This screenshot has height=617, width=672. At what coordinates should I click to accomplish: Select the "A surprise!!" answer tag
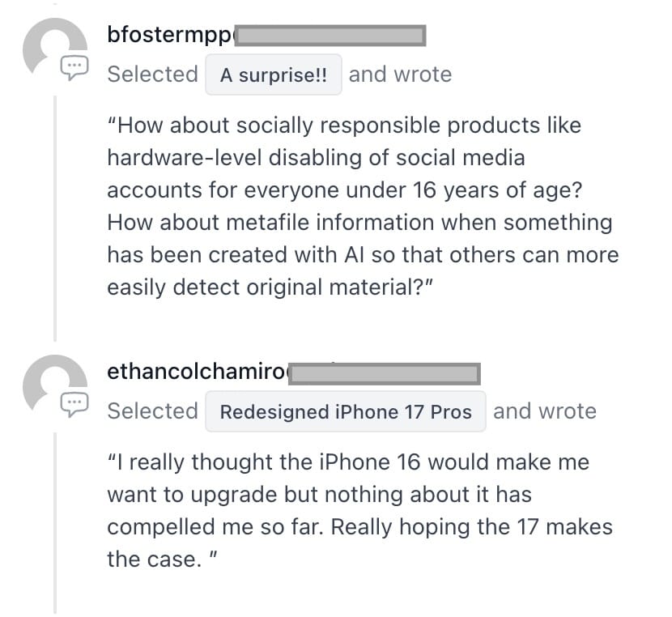click(x=274, y=74)
